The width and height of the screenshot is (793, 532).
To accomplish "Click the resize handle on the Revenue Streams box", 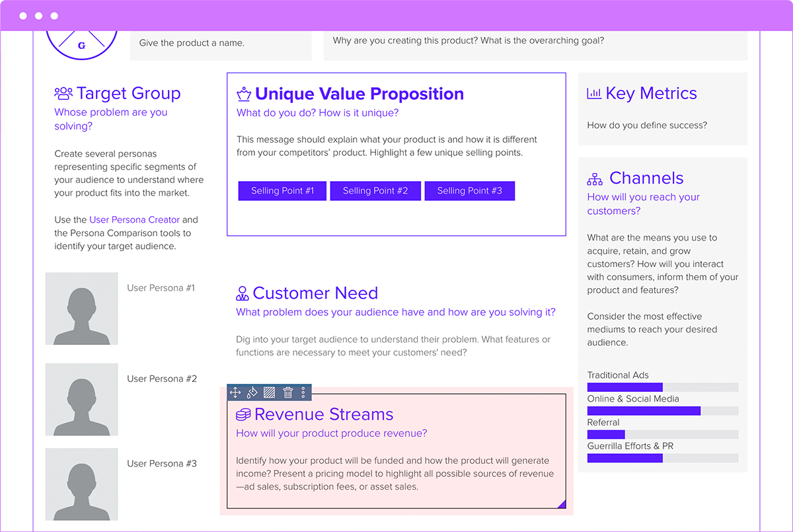I will [x=563, y=505].
